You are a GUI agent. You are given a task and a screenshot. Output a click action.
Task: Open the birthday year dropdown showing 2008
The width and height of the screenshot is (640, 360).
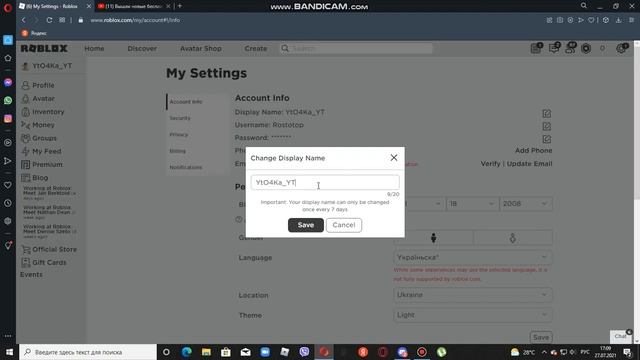[526, 204]
